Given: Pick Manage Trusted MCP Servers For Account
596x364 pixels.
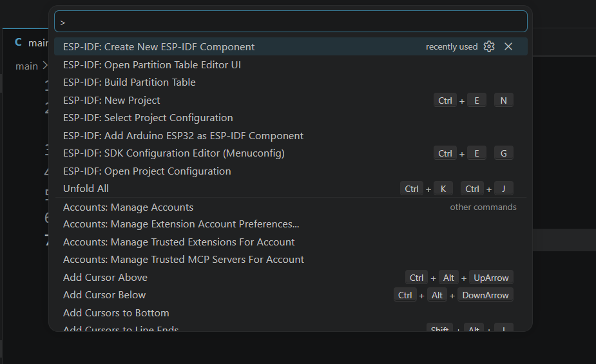Looking at the screenshot, I should point(184,260).
